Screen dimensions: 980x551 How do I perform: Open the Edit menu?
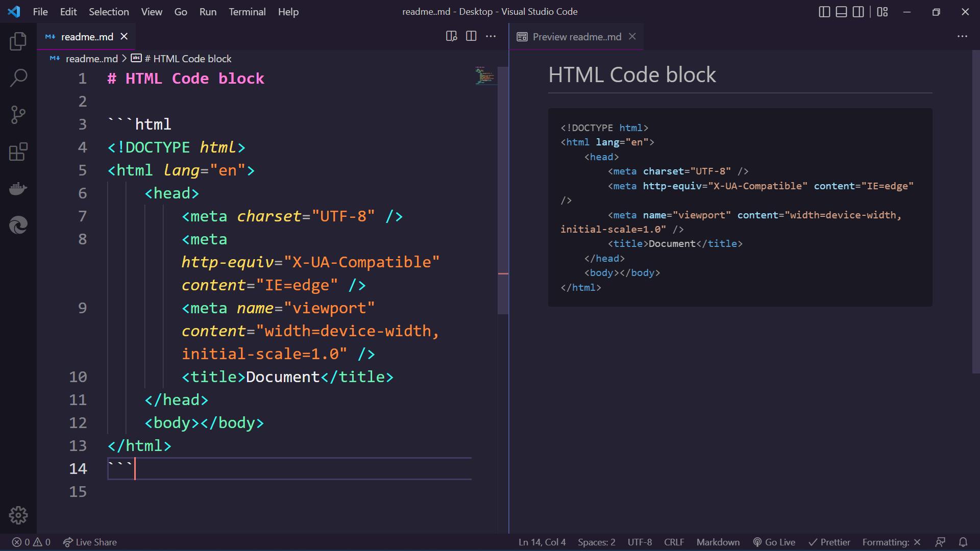(x=68, y=12)
